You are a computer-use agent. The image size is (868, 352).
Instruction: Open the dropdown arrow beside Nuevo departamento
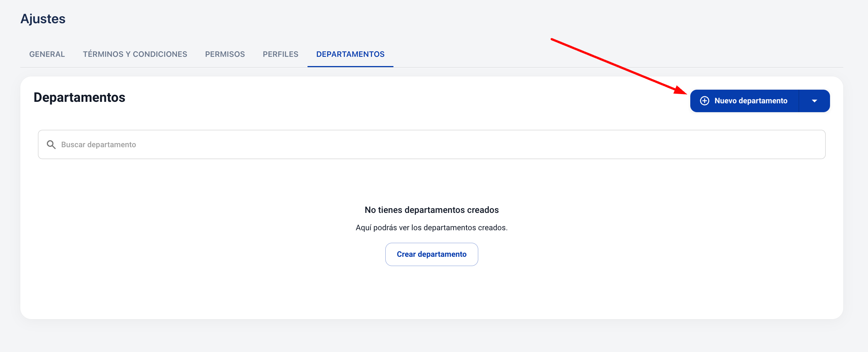pyautogui.click(x=814, y=101)
